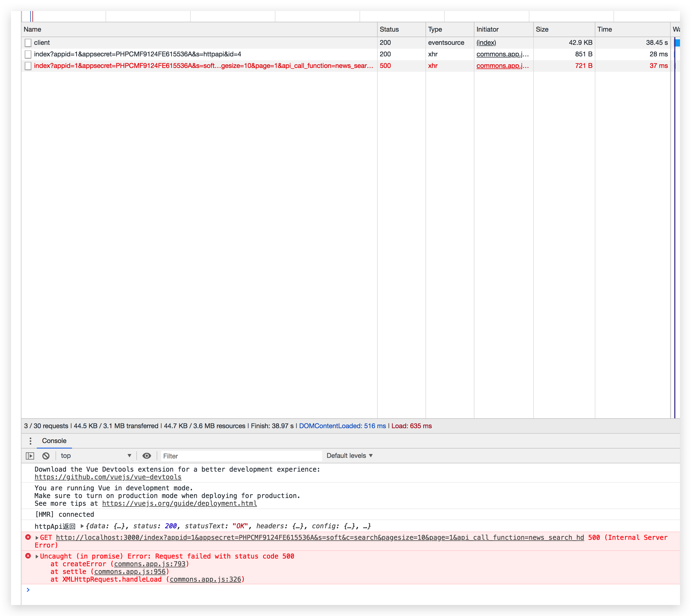Click the file icon of the client request
Viewport: 691px width, 616px height.
[28, 43]
